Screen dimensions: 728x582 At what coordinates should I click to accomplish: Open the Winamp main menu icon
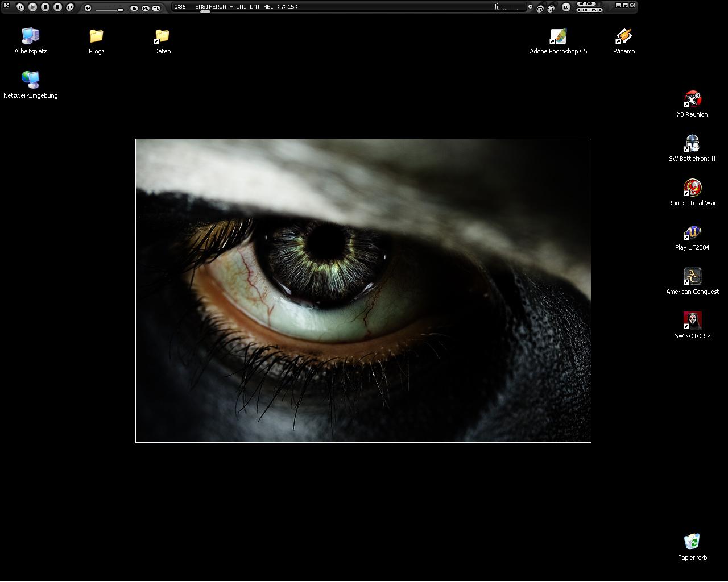pyautogui.click(x=6, y=5)
